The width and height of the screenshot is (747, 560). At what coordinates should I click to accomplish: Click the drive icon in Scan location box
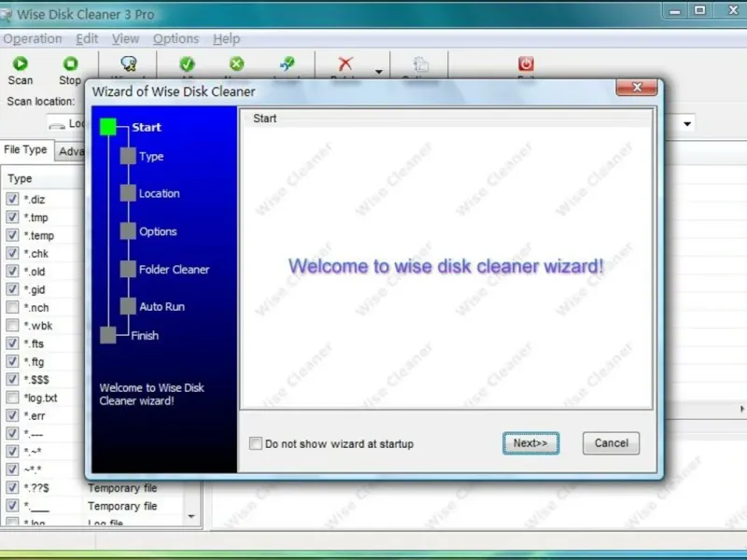57,125
